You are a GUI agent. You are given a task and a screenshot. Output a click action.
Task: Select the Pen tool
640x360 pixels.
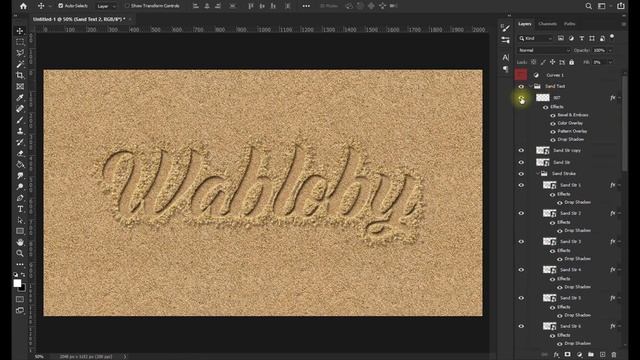click(20, 198)
